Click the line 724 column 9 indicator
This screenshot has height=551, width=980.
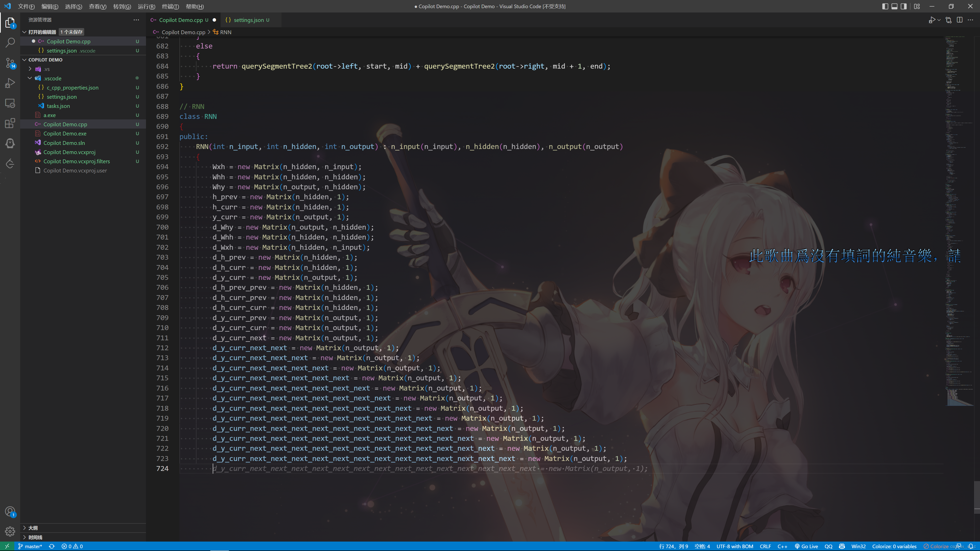[x=673, y=546]
